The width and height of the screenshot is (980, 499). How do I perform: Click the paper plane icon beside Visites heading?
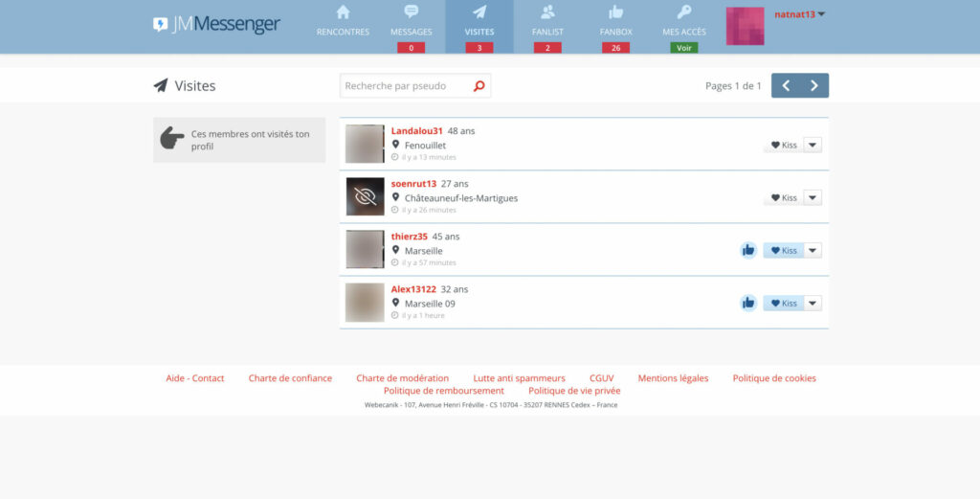pos(161,85)
